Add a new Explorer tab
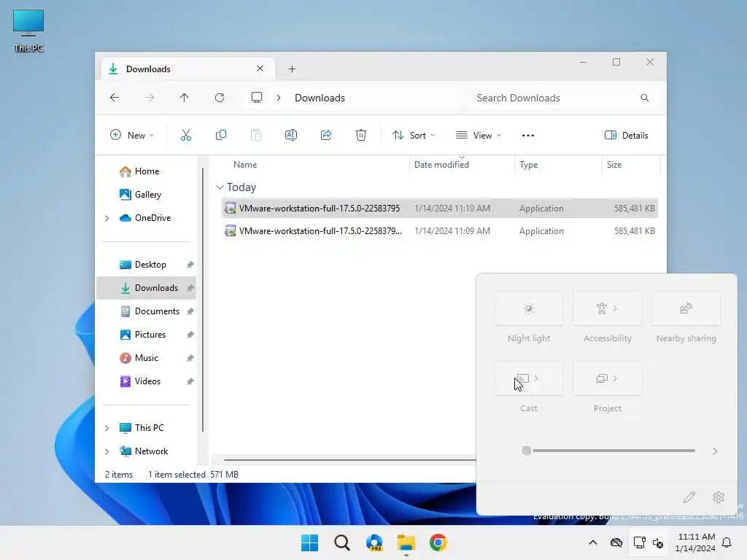The height and width of the screenshot is (560, 747). 292,69
